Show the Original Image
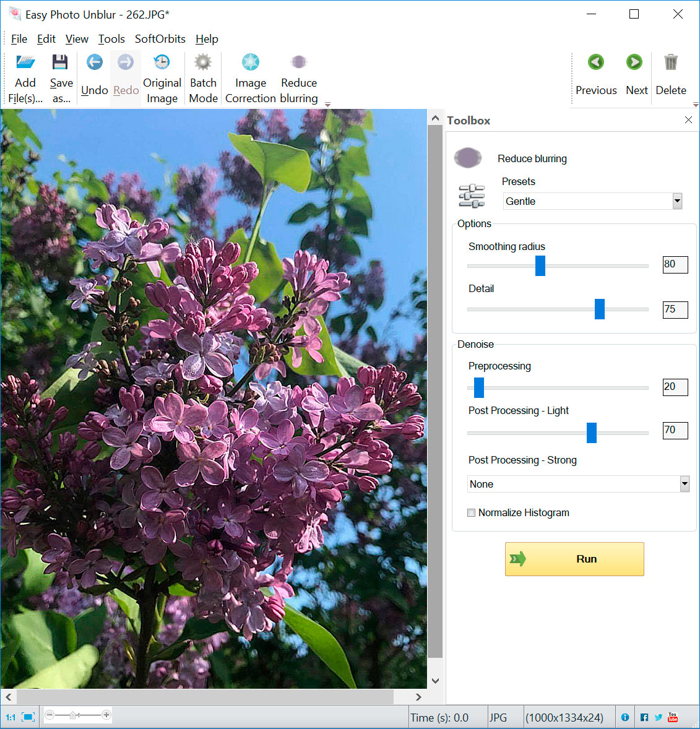The width and height of the screenshot is (700, 729). pyautogui.click(x=162, y=63)
